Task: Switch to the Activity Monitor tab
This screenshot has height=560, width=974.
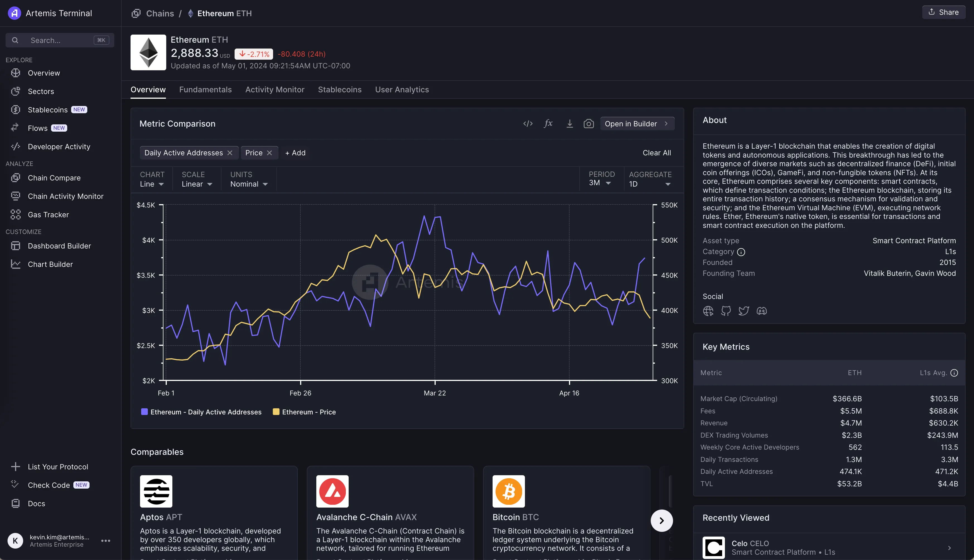Action: [275, 90]
